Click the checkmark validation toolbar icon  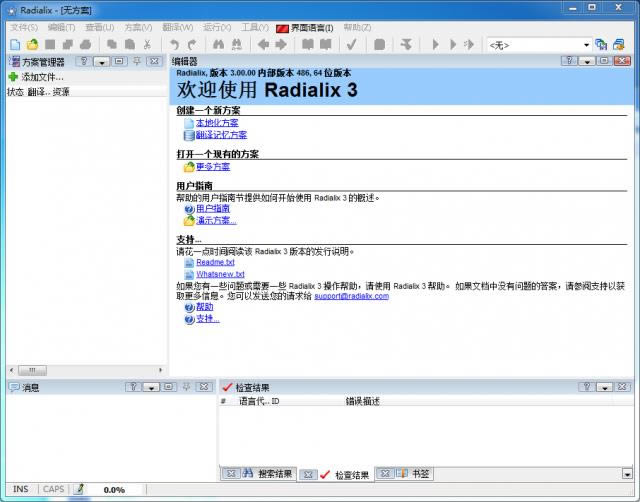352,45
